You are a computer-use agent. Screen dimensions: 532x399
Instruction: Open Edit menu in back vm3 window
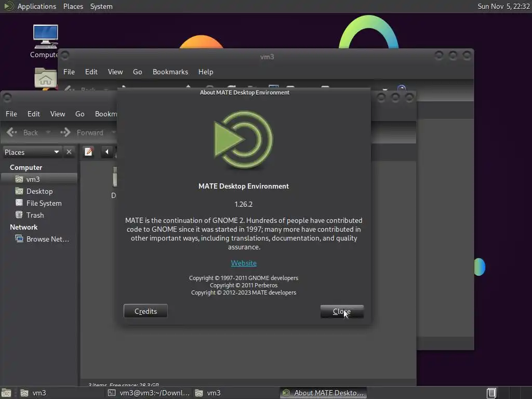tap(91, 72)
